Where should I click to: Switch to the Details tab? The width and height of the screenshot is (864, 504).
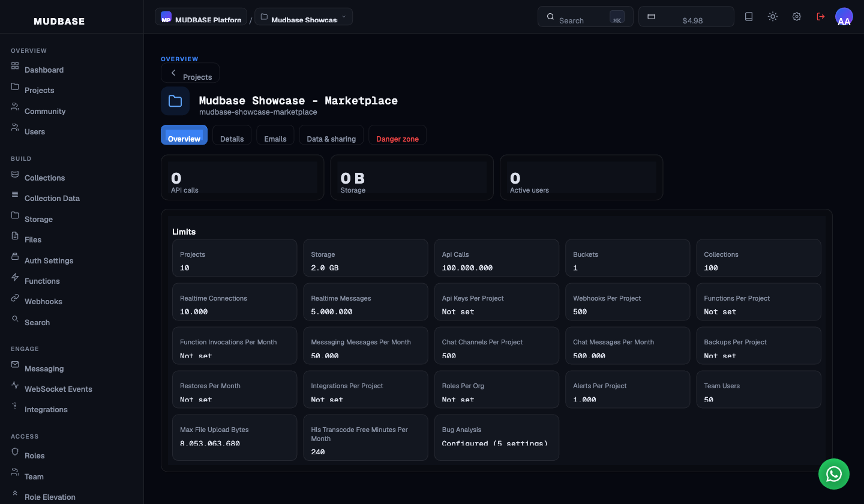click(232, 135)
